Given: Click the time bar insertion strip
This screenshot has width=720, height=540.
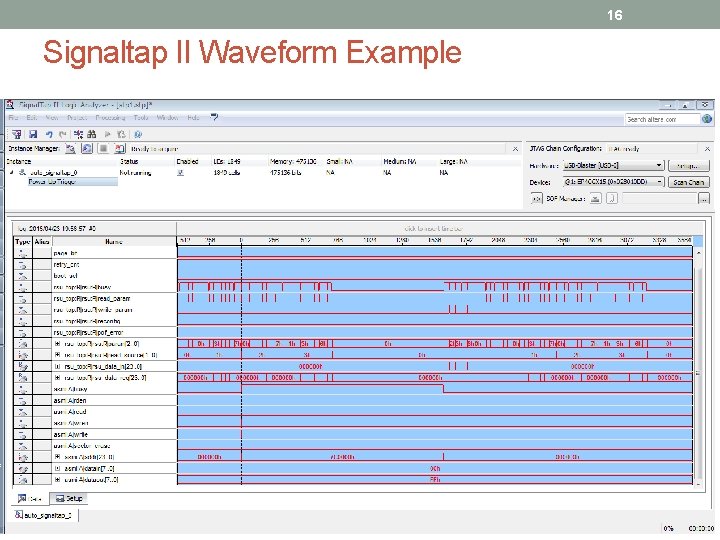Looking at the screenshot, I should [434, 228].
